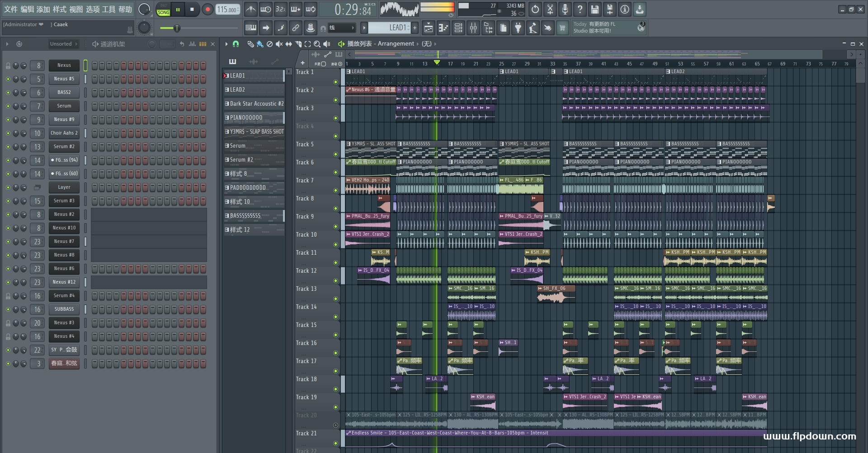Open the Mixer window icon
This screenshot has height=453, width=868.
coord(473,28)
